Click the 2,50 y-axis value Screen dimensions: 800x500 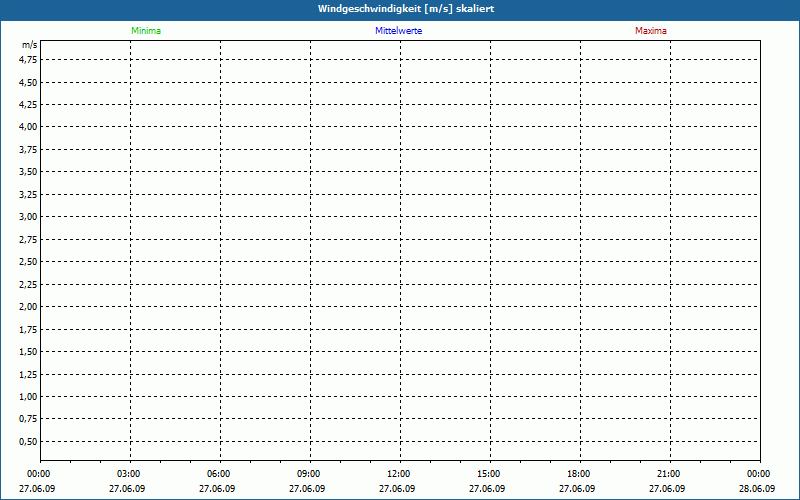tap(28, 262)
